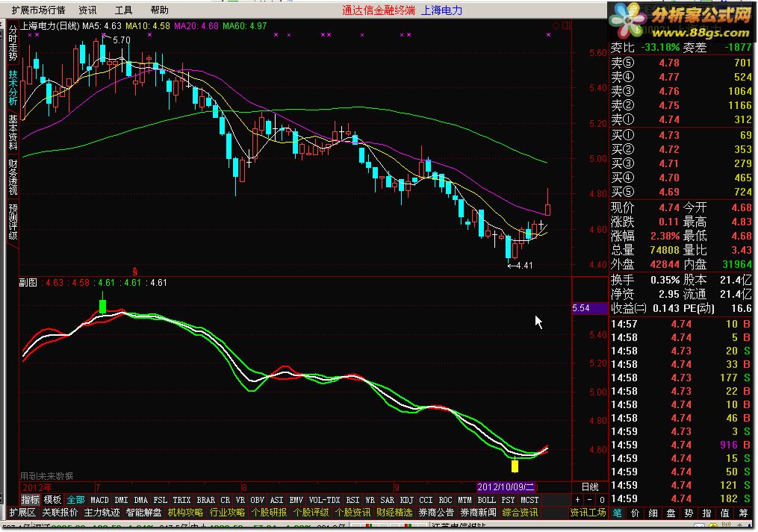The image size is (758, 532).
Task: Select the RSI indicator
Action: [x=352, y=500]
